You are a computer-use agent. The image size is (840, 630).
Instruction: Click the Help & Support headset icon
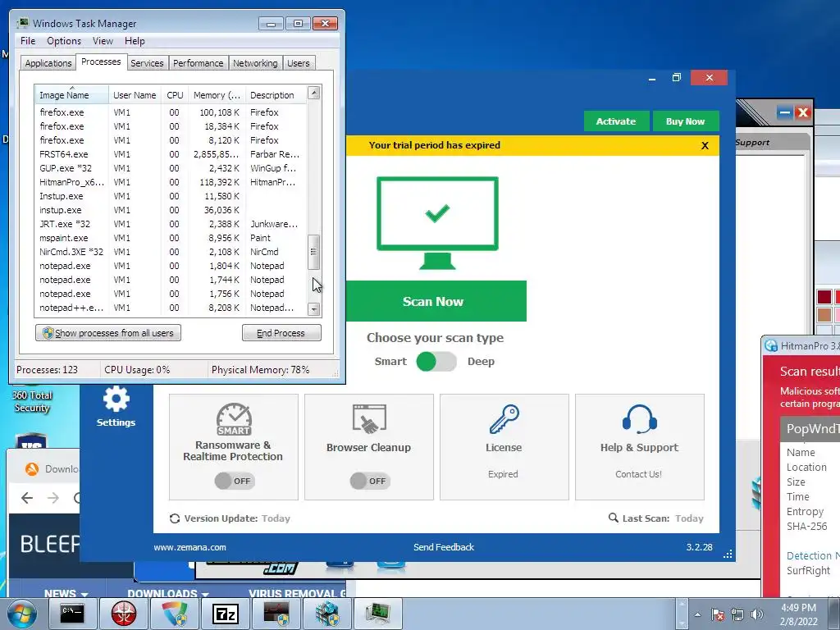click(640, 419)
